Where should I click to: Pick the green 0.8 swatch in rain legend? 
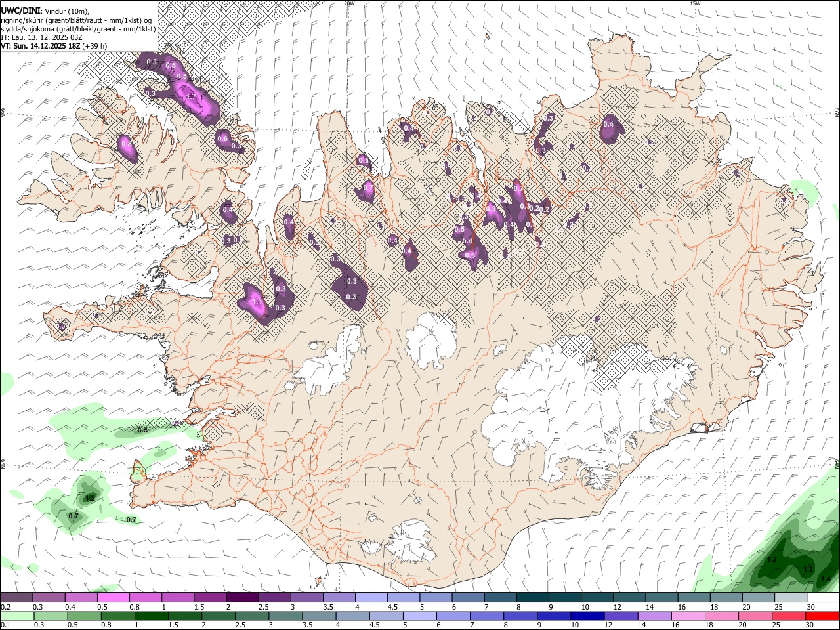click(x=118, y=616)
